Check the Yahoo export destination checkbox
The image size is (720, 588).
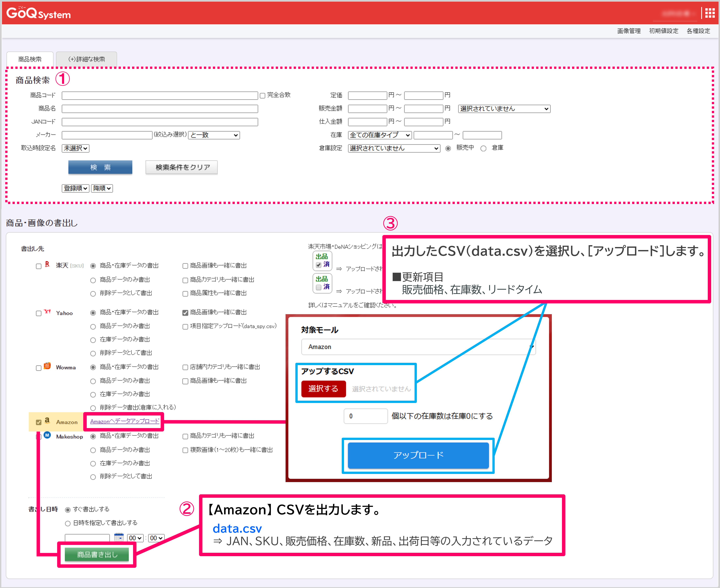[x=39, y=314]
